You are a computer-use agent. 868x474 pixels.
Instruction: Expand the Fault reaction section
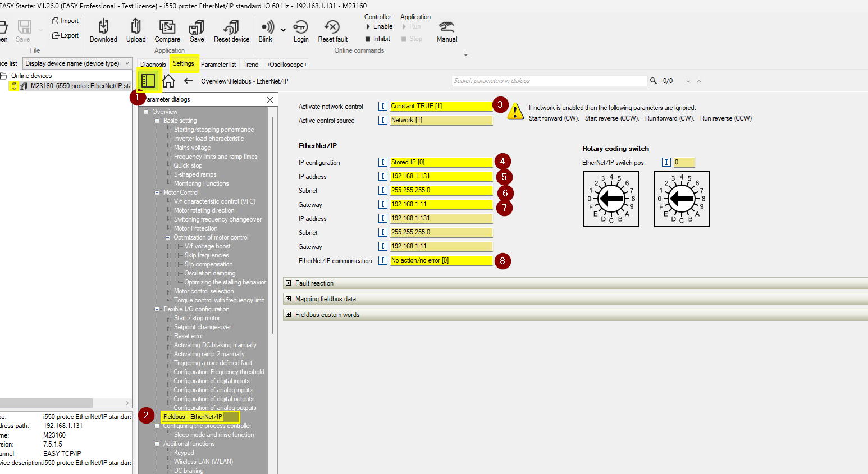[x=288, y=283]
